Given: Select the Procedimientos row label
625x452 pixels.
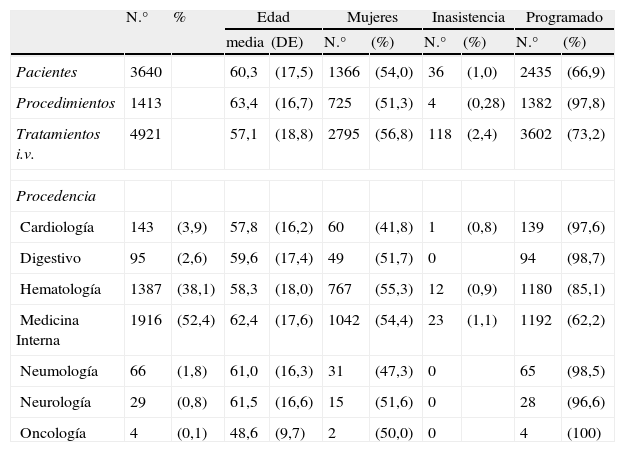Looking at the screenshot, I should click(x=66, y=103).
